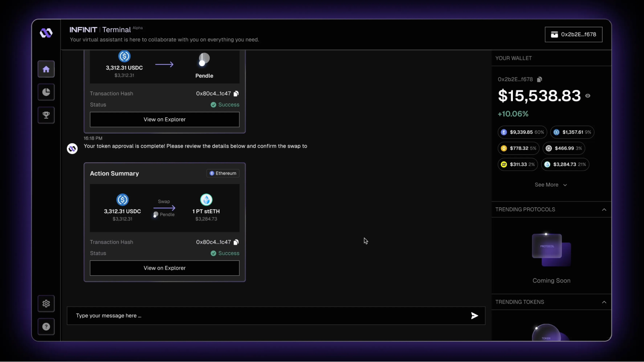Send the message with arrow icon
The height and width of the screenshot is (362, 644).
point(475,316)
